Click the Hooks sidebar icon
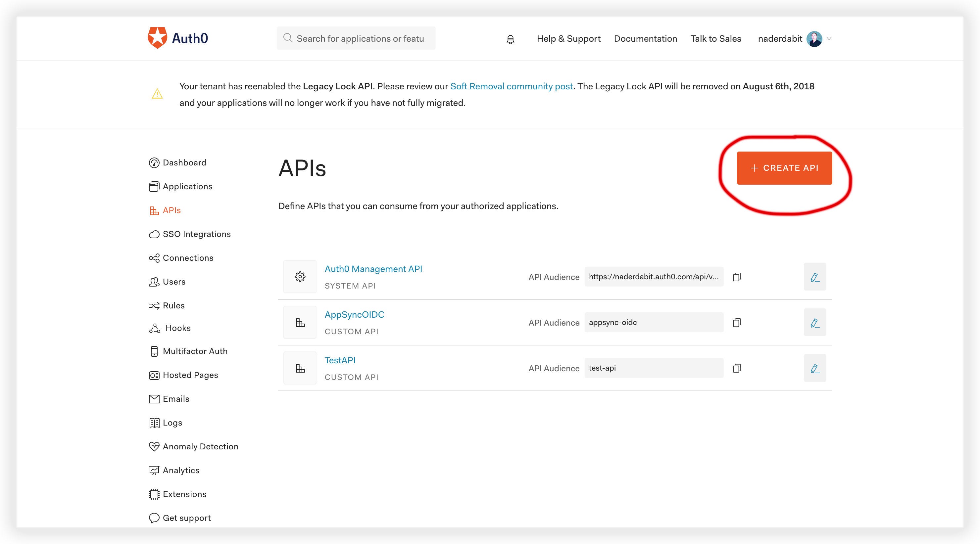Viewport: 980px width, 544px height. tap(155, 329)
